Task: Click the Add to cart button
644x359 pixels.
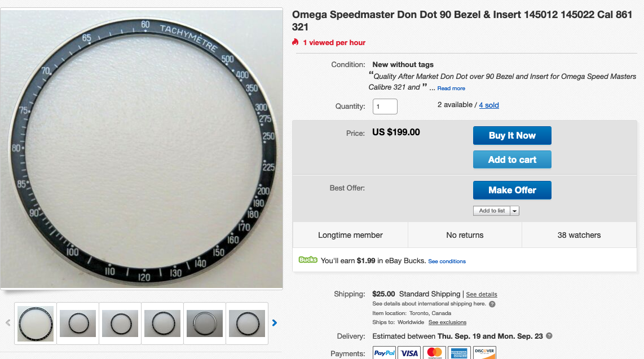Action: click(x=512, y=159)
